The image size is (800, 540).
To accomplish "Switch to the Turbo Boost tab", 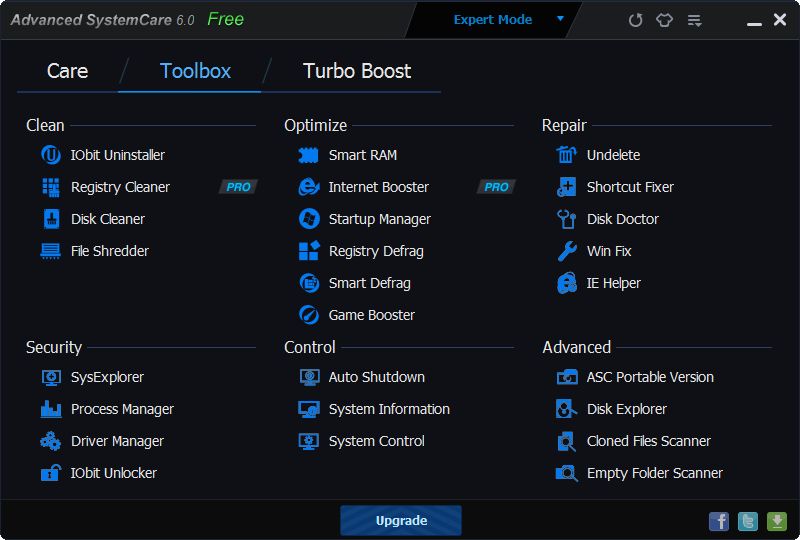I will (357, 71).
